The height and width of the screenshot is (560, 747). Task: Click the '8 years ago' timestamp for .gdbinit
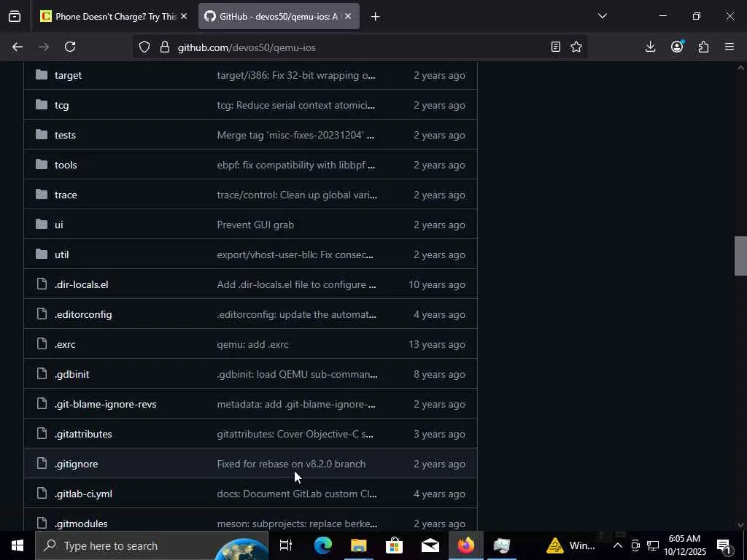pos(439,374)
